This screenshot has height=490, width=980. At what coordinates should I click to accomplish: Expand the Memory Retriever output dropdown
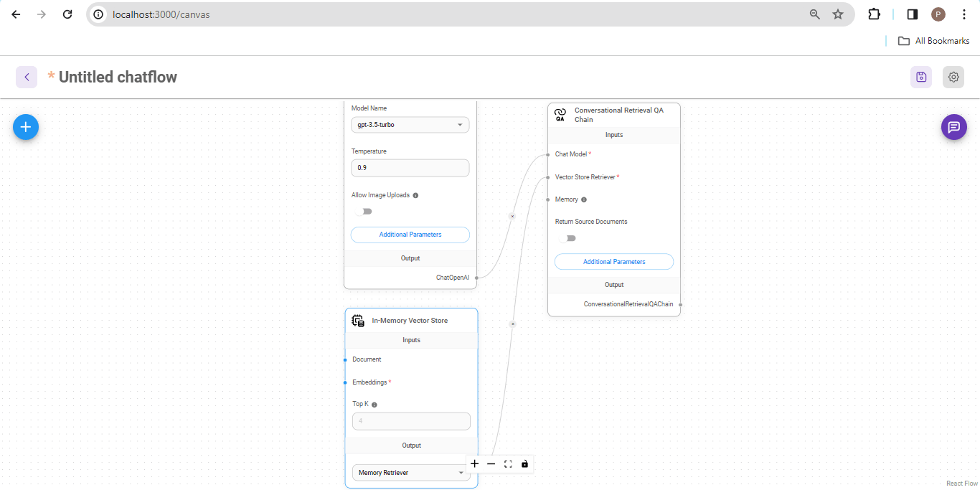click(x=411, y=473)
